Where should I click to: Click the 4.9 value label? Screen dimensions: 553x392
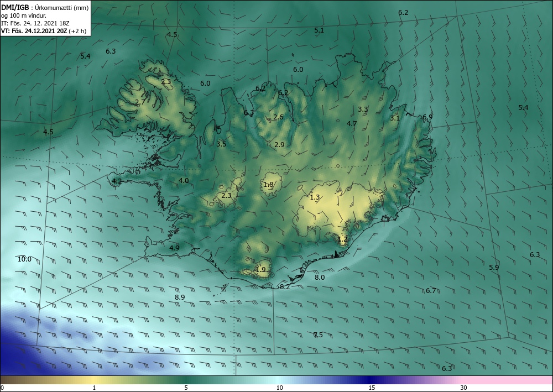(x=174, y=248)
